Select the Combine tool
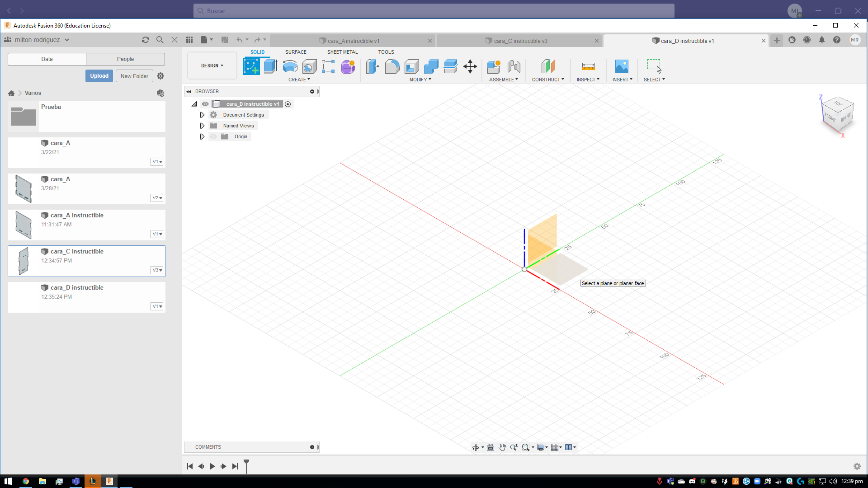 pyautogui.click(x=431, y=66)
